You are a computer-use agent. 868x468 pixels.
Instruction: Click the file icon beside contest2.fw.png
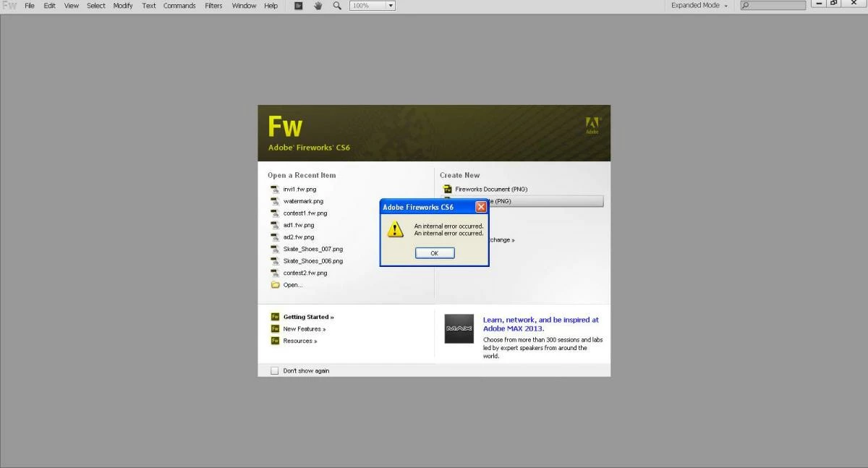(x=275, y=273)
